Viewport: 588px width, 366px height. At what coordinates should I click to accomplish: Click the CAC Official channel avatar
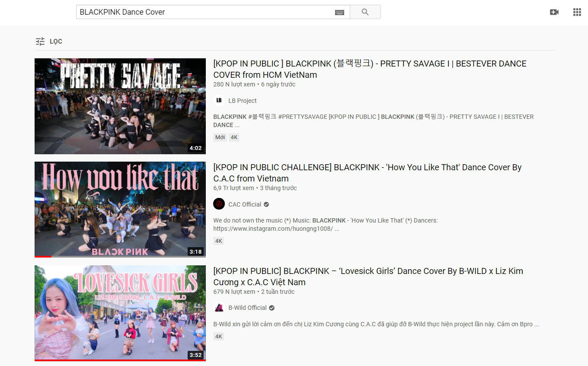(x=219, y=204)
